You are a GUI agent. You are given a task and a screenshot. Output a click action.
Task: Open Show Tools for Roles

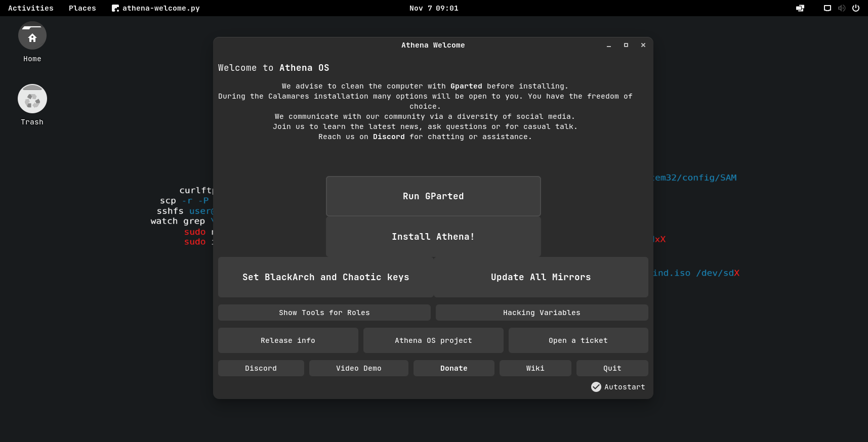(324, 313)
